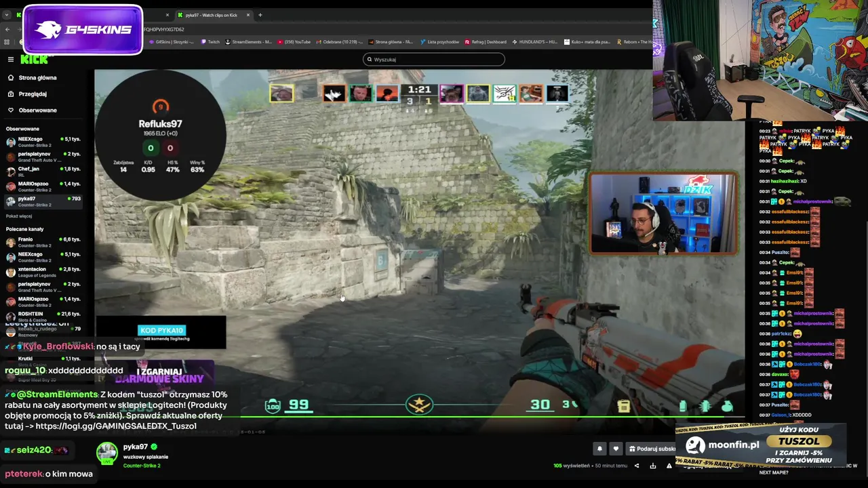
Task: Expand the list with Pokaż więcej
Action: [x=19, y=216]
